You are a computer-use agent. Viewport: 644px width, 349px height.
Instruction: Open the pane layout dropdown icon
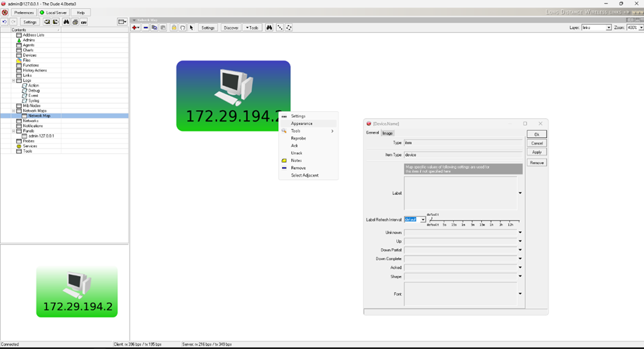122,22
